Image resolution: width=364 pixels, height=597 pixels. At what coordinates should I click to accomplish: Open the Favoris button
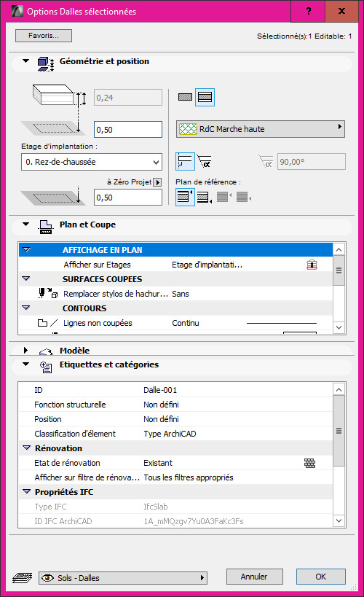coord(44,36)
